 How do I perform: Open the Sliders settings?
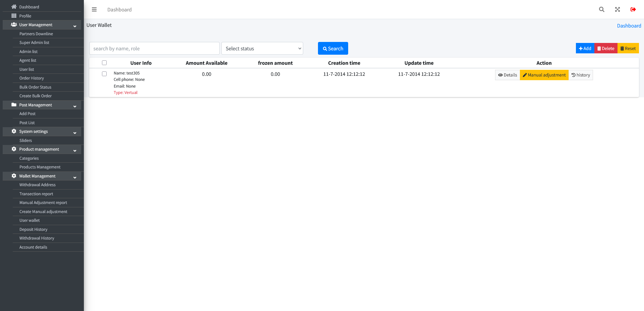[x=25, y=140]
